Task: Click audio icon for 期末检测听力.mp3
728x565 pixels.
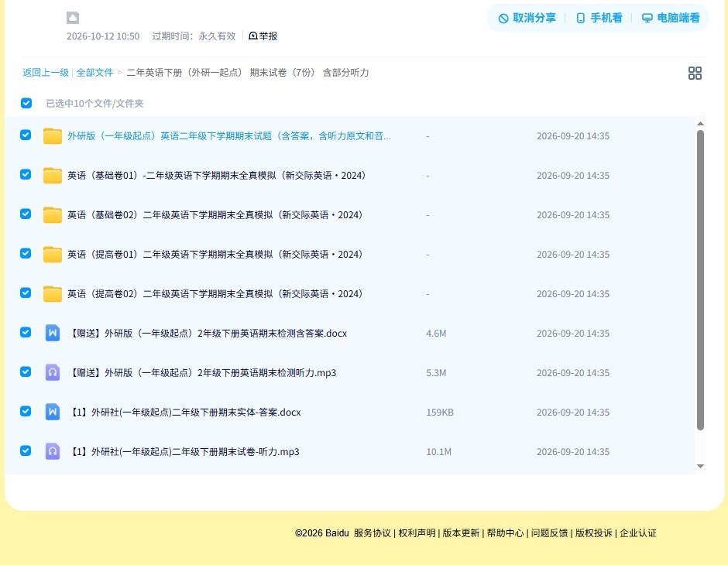Action: click(53, 372)
